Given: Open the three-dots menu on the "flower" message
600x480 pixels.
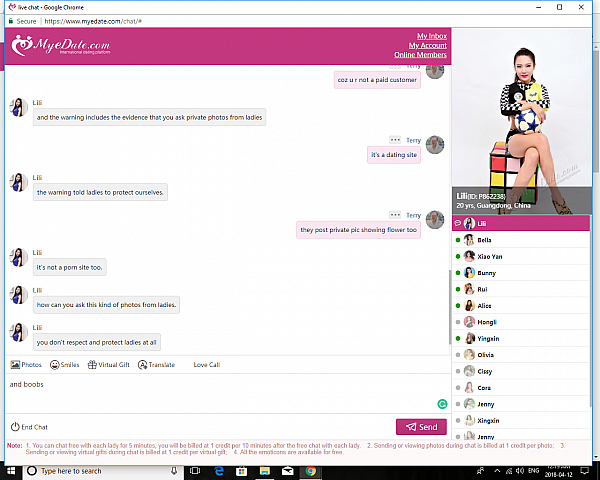Looking at the screenshot, I should point(395,215).
